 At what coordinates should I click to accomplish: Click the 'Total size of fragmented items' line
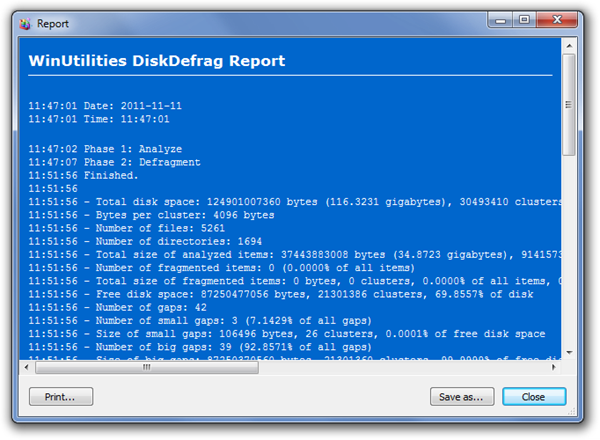[295, 281]
